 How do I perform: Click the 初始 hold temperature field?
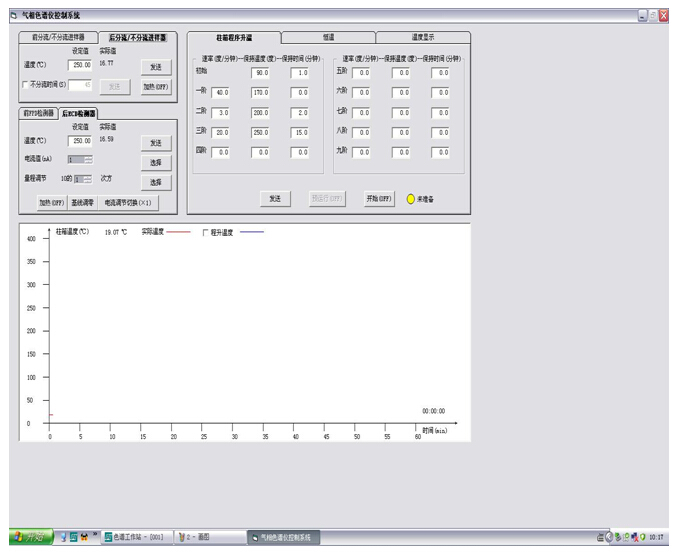point(260,73)
